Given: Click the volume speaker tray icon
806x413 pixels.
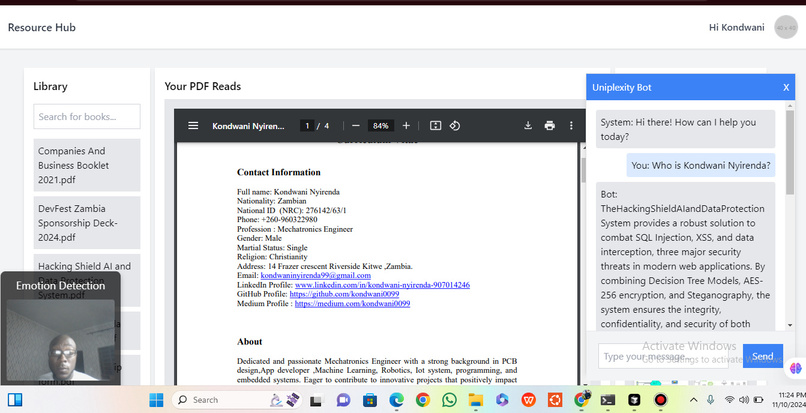Looking at the screenshot, I should [x=744, y=400].
